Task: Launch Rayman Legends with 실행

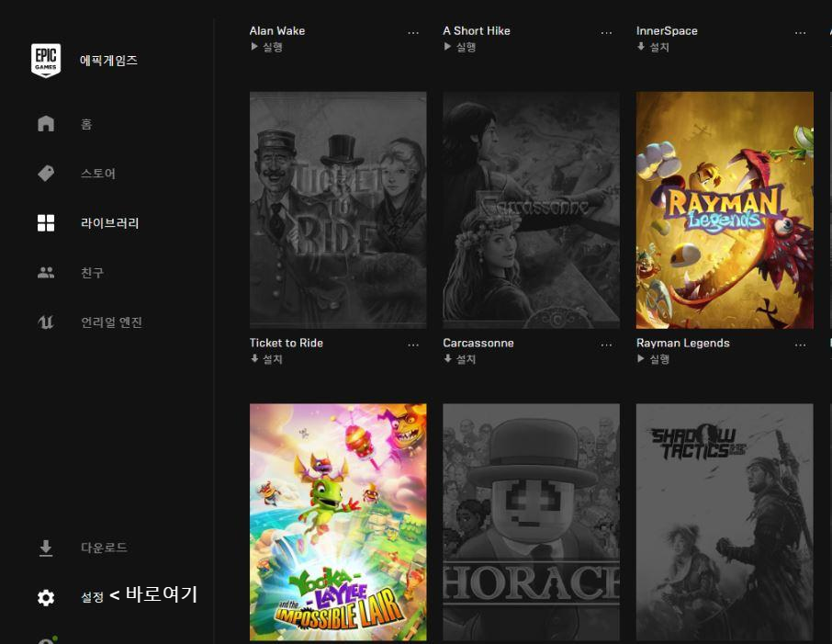Action: (653, 359)
